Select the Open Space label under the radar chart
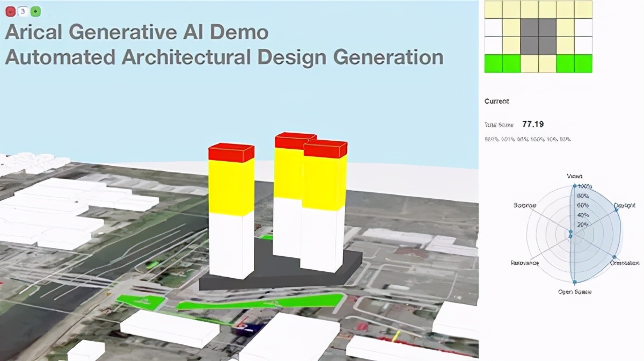Viewport: 644px width, 361px height. click(x=574, y=291)
